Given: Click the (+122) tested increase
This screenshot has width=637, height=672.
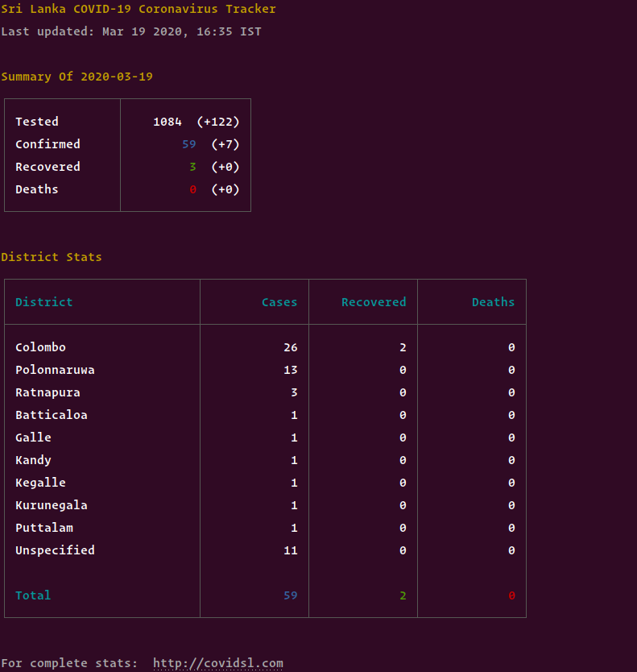Looking at the screenshot, I should coord(218,122).
